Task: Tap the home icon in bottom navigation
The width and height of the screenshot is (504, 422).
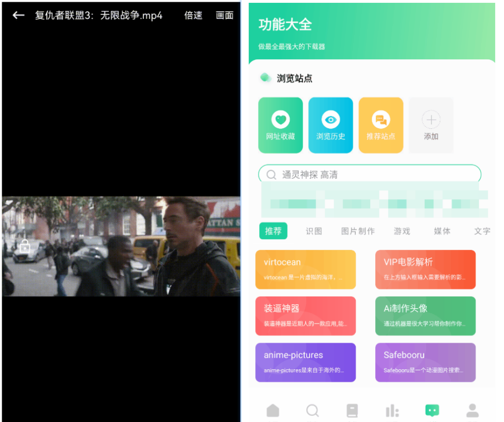Action: pyautogui.click(x=273, y=410)
